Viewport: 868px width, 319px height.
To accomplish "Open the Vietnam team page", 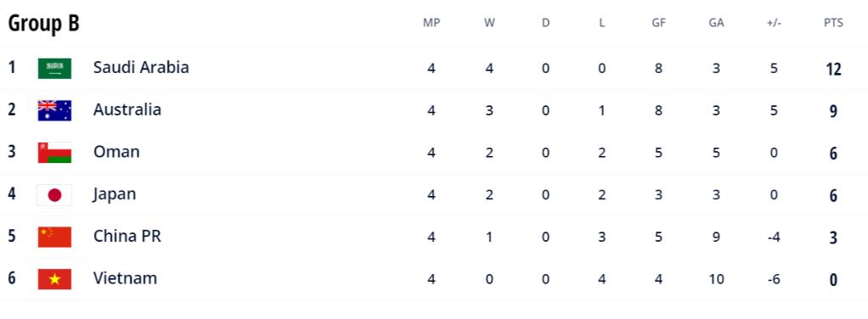I will [125, 278].
